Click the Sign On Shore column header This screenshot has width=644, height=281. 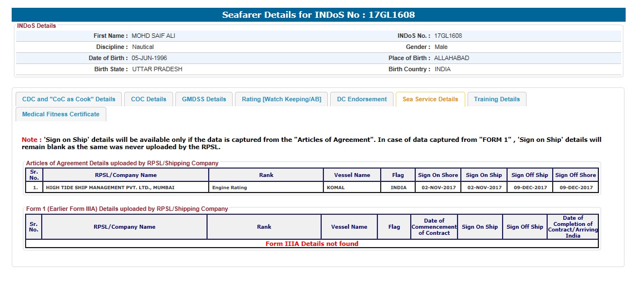tap(438, 175)
